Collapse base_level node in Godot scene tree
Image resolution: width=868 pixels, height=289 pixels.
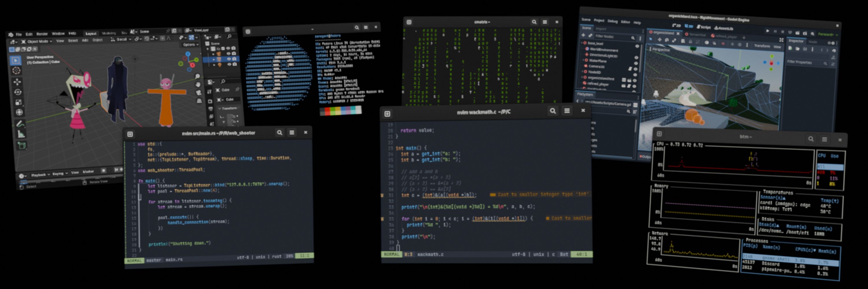(x=582, y=43)
